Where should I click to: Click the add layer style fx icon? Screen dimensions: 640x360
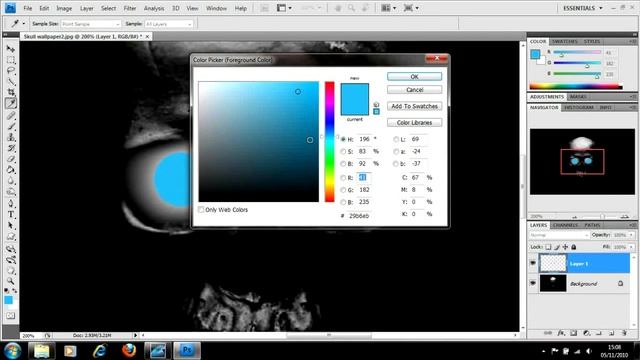pos(561,333)
